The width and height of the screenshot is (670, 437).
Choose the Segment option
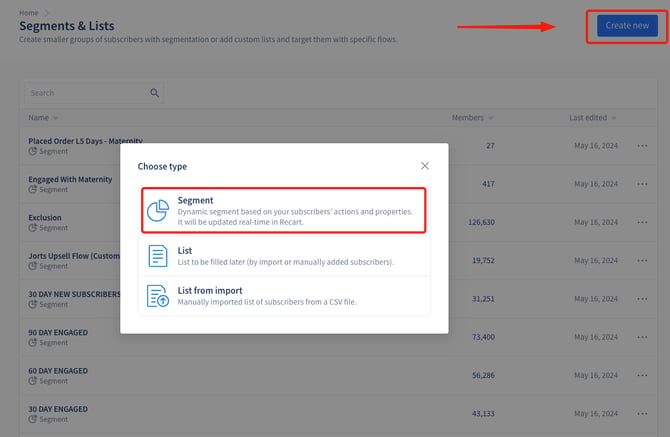point(284,211)
